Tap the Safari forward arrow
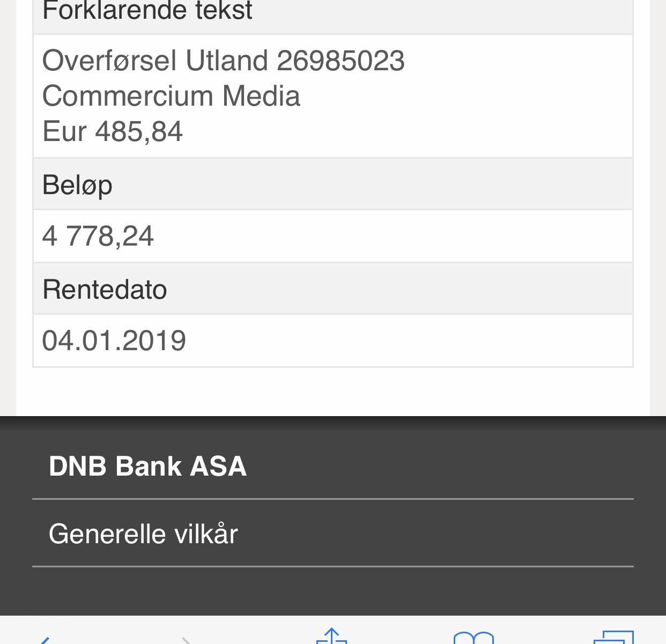Image resolution: width=666 pixels, height=644 pixels. click(187, 639)
